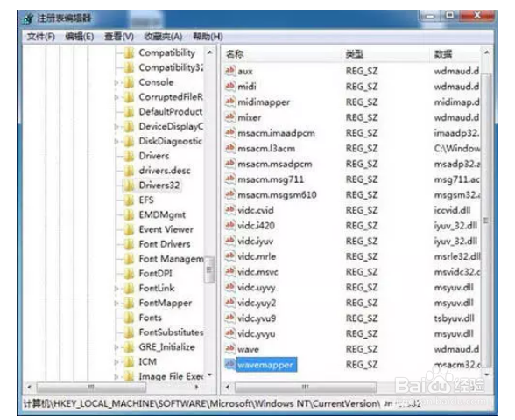
Task: Click the icon beside msacm.msadpcm
Action: [230, 164]
